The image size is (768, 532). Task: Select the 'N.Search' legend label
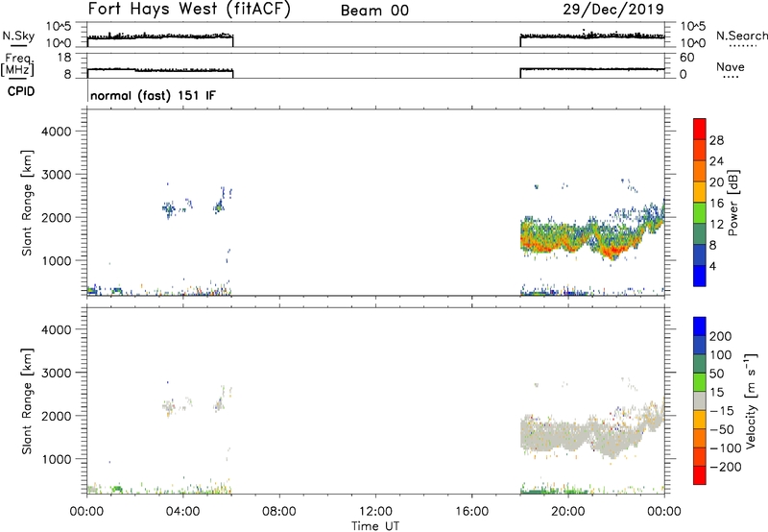tap(741, 36)
